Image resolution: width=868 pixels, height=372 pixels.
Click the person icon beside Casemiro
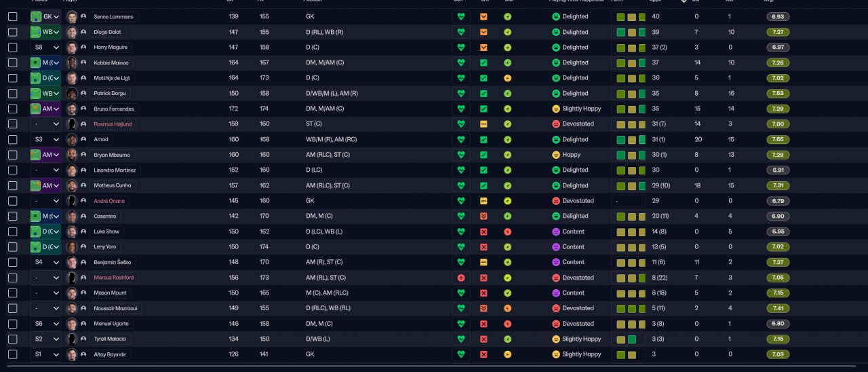[83, 216]
